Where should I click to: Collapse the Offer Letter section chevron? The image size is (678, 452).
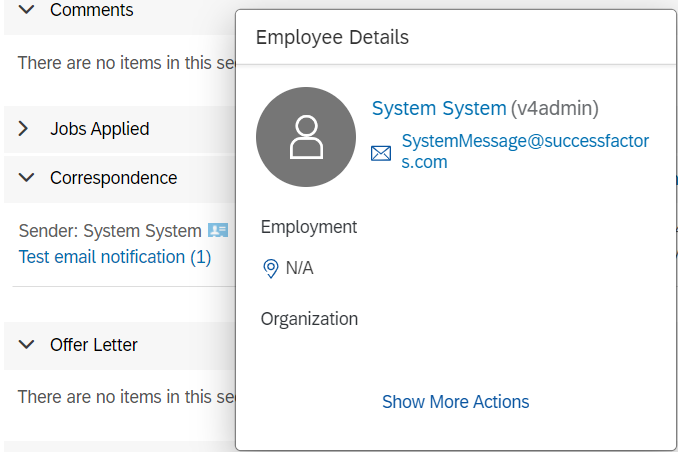pyautogui.click(x=26, y=345)
